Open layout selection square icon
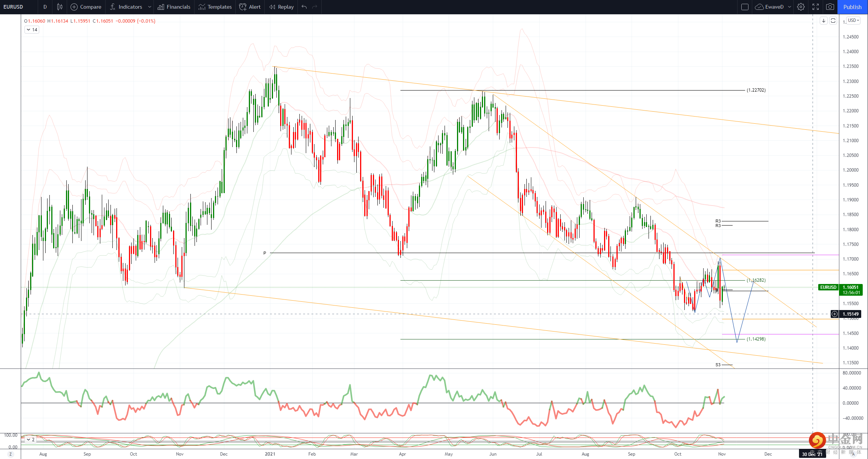The image size is (868, 459). click(745, 7)
